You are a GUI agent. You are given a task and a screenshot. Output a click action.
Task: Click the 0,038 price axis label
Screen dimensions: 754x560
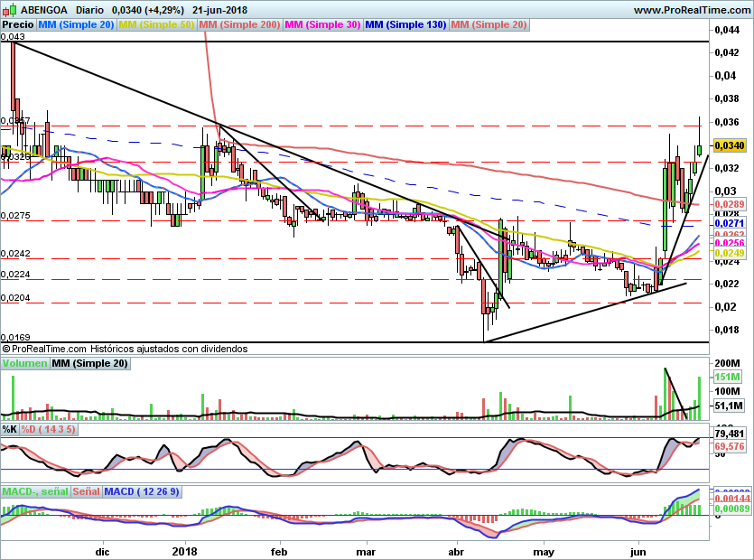click(727, 98)
